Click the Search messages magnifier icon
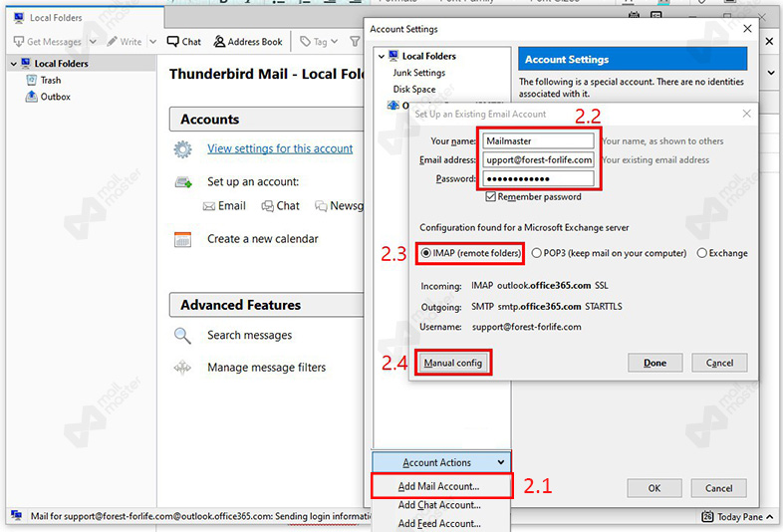This screenshot has height=532, width=783. [x=182, y=336]
